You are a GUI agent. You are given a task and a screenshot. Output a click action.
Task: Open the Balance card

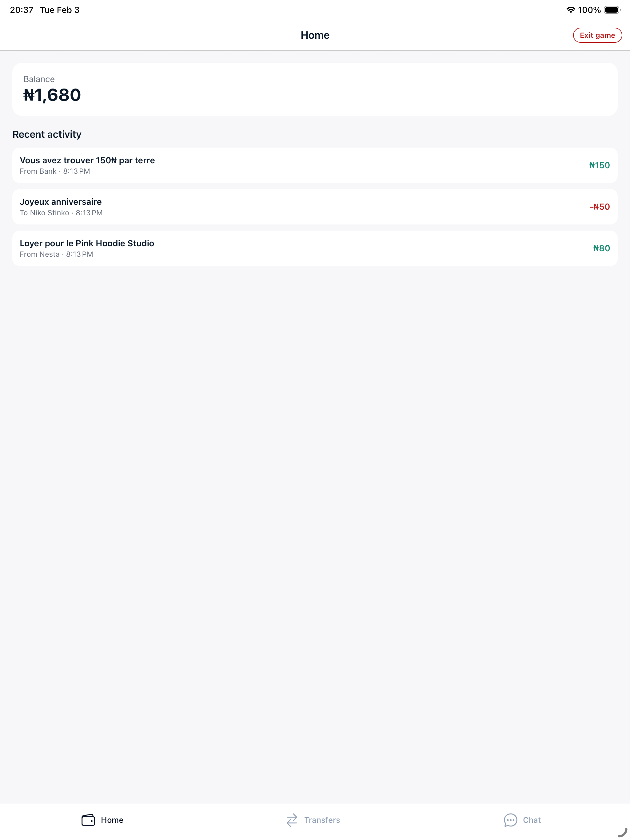[315, 89]
